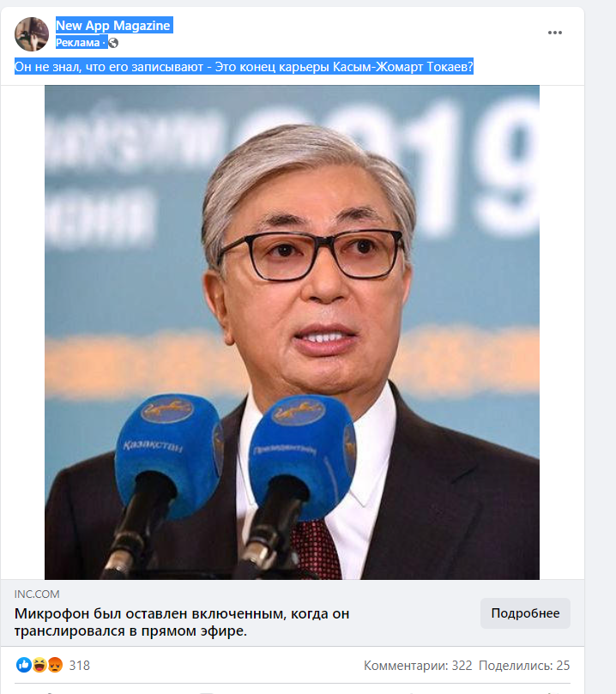The height and width of the screenshot is (694, 616).
Task: Click the blue Like reaction icon
Action: point(24,665)
